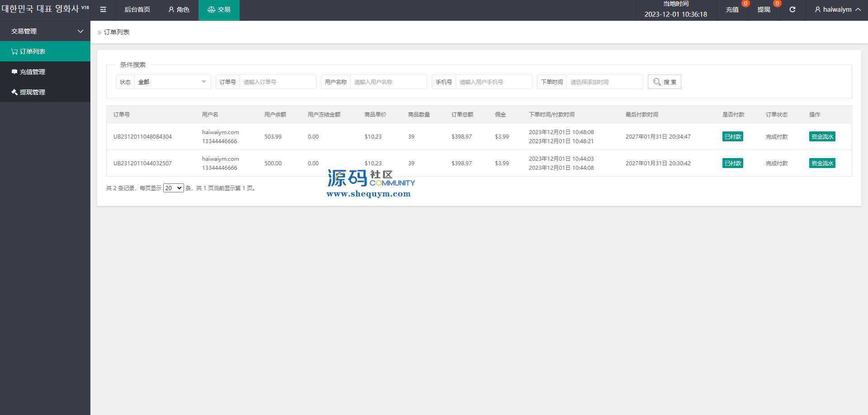Click the 订单号 column header
This screenshot has height=415, width=868.
tap(122, 114)
